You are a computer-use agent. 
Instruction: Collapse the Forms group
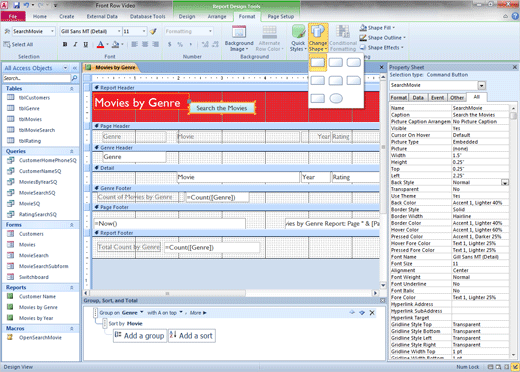(72, 225)
